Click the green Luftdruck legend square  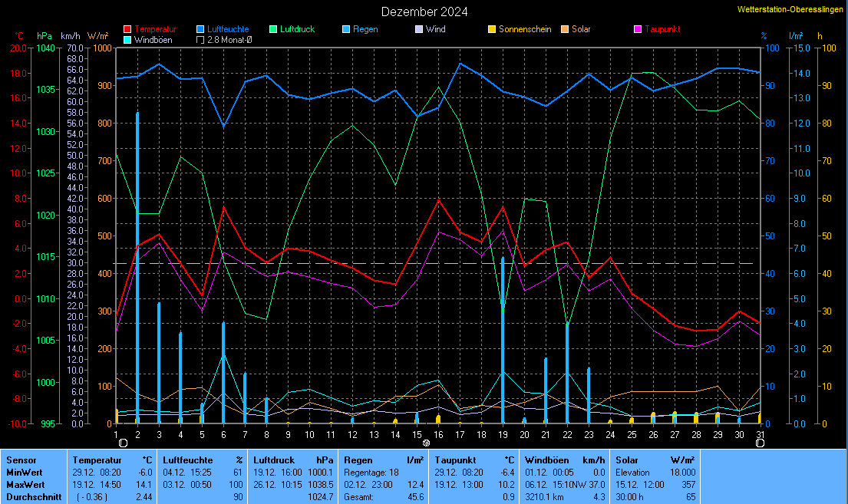[273, 29]
